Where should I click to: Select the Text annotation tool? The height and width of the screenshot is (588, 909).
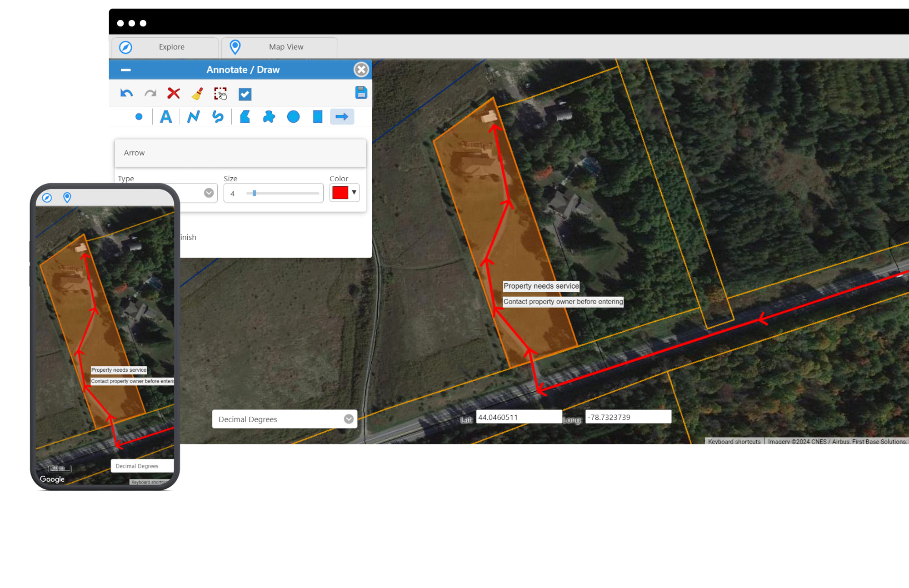click(x=166, y=117)
